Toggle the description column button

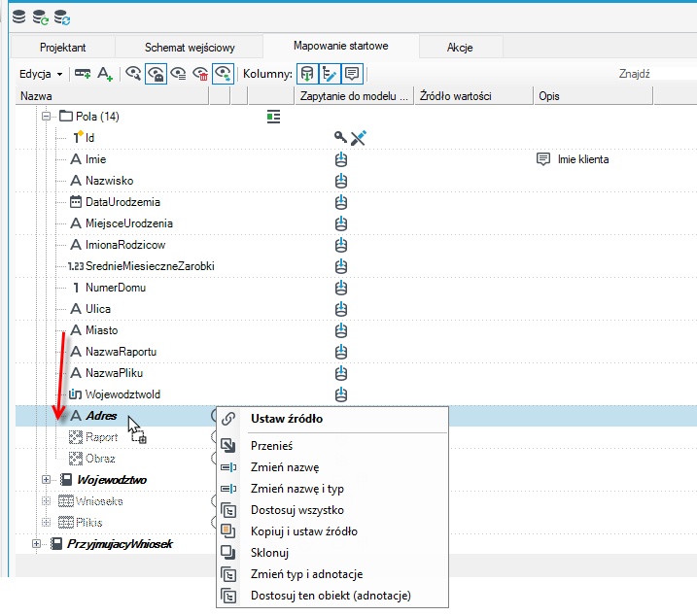click(x=352, y=74)
